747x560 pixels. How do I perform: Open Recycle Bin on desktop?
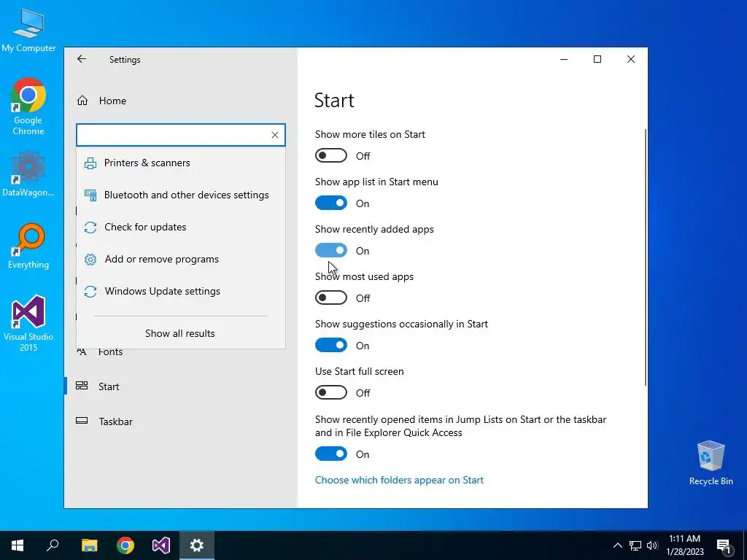[x=711, y=463]
